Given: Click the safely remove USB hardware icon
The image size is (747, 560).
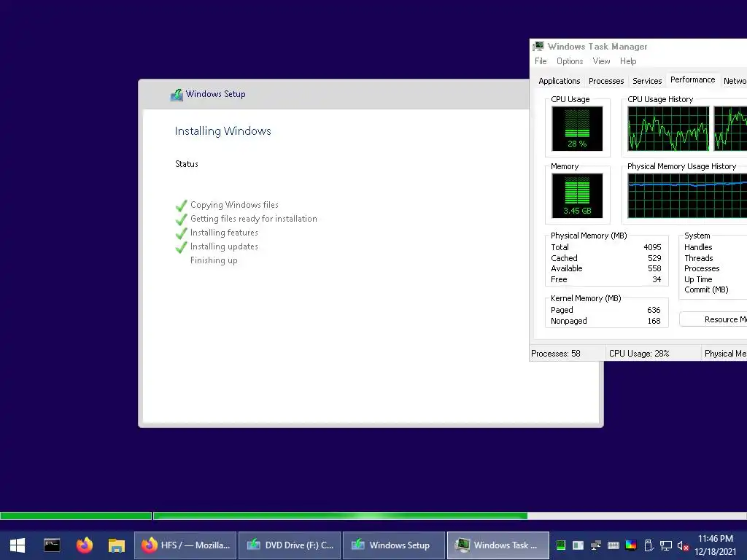Looking at the screenshot, I should click(x=648, y=545).
